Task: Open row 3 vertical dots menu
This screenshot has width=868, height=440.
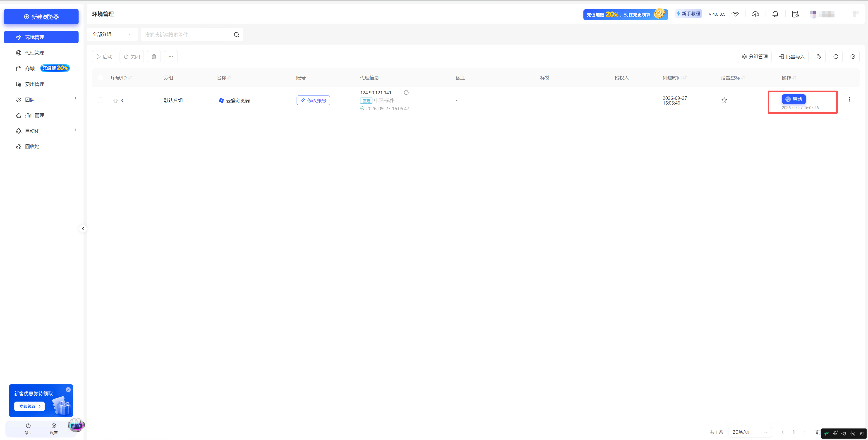Action: pyautogui.click(x=849, y=99)
